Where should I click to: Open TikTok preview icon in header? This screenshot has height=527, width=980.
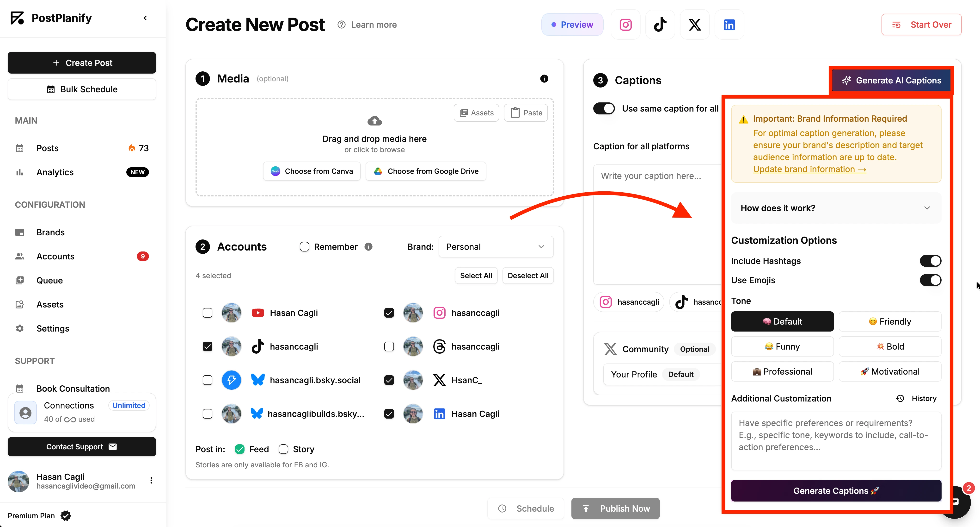tap(660, 25)
